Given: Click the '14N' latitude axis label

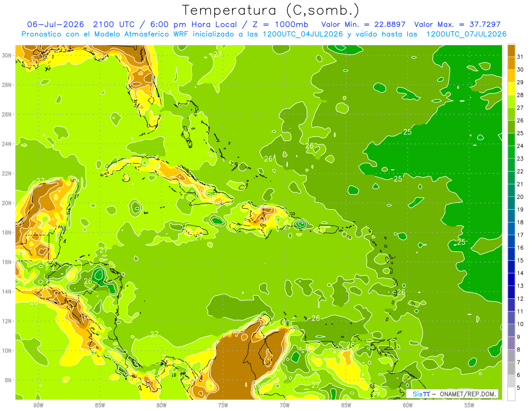Looking at the screenshot, I should point(8,292).
